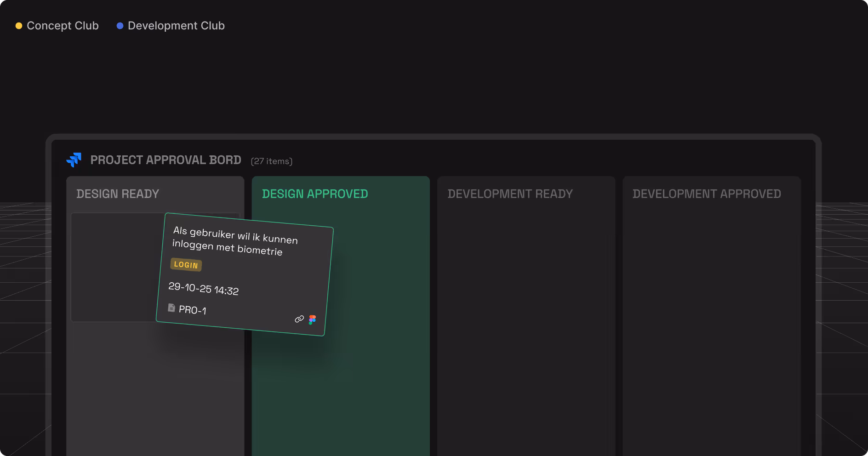
Task: Open the Figma icon on the biometrie card
Action: point(313,319)
